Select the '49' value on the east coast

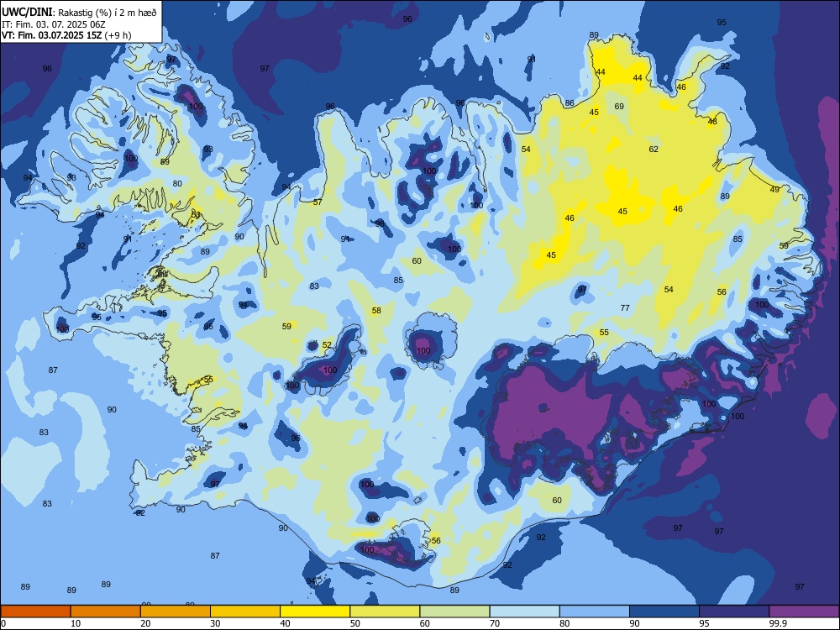tap(774, 190)
